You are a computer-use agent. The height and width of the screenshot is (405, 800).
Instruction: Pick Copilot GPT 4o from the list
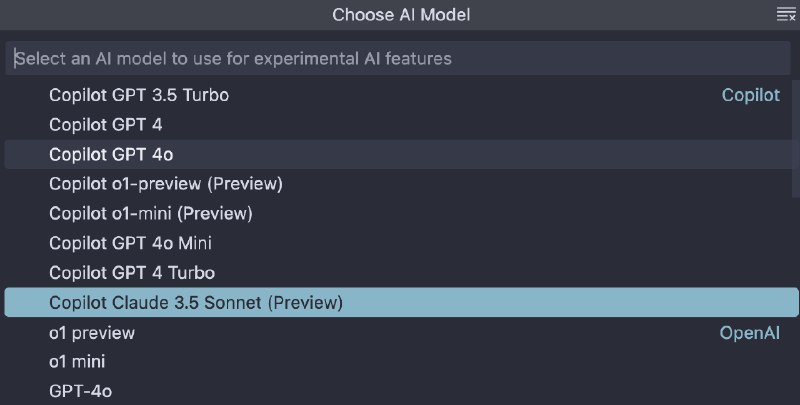pyautogui.click(x=111, y=155)
